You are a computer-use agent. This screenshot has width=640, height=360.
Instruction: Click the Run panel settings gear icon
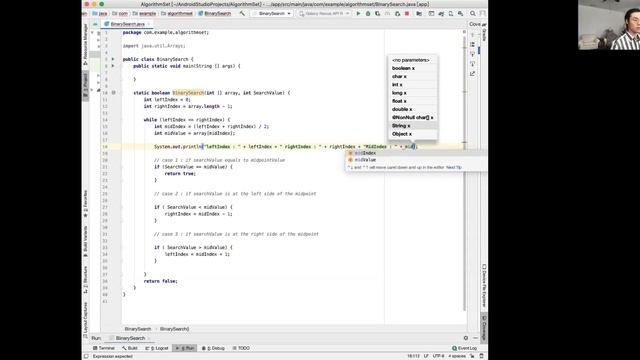click(466, 338)
